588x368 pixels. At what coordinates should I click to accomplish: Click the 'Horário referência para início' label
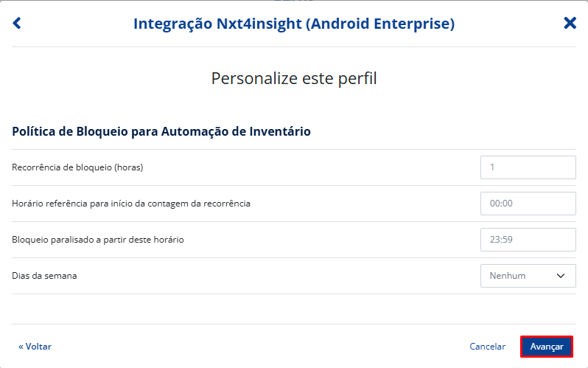pos(131,204)
